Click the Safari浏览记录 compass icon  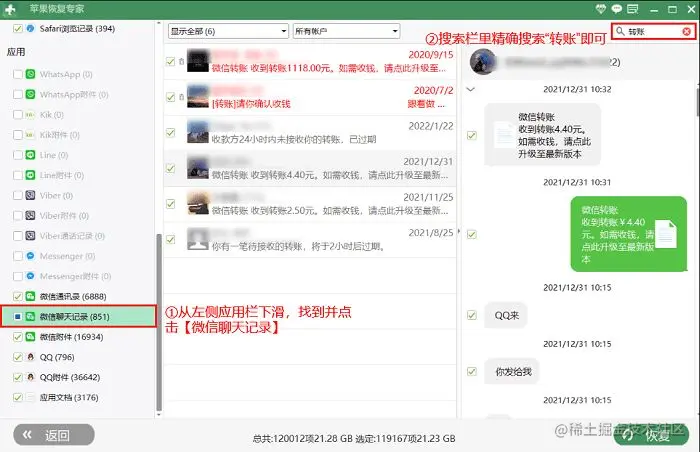[30, 29]
